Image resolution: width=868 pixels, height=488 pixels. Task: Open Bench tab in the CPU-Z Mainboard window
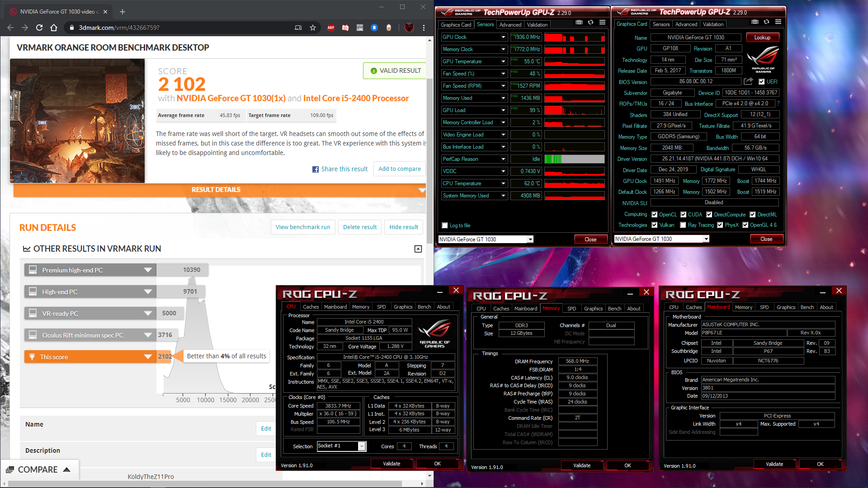[x=807, y=307]
